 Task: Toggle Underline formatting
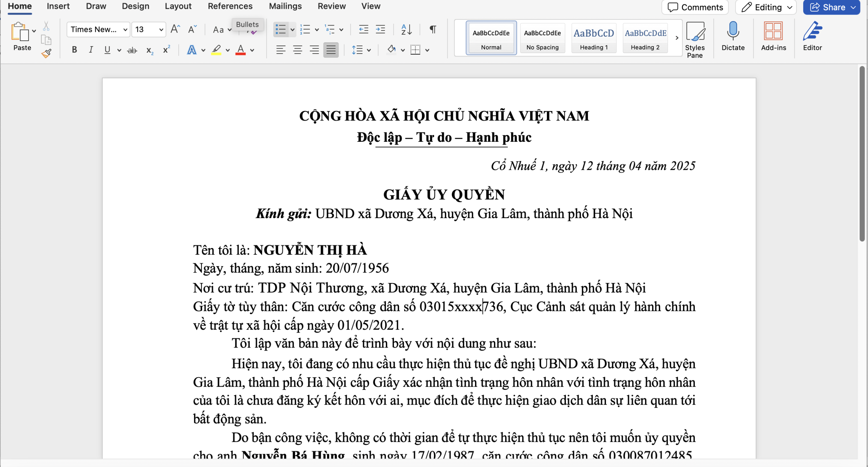[107, 50]
